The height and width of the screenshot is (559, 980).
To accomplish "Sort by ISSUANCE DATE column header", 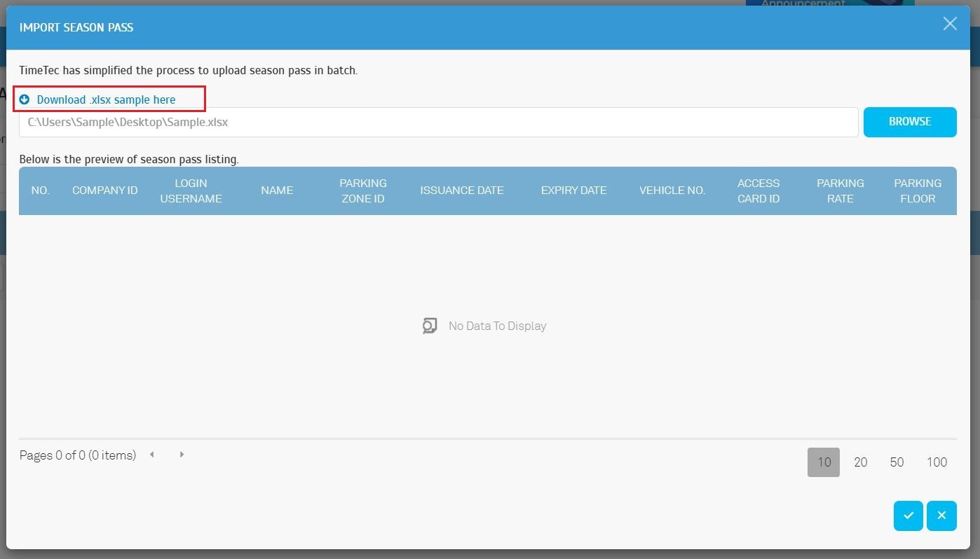I will click(461, 191).
